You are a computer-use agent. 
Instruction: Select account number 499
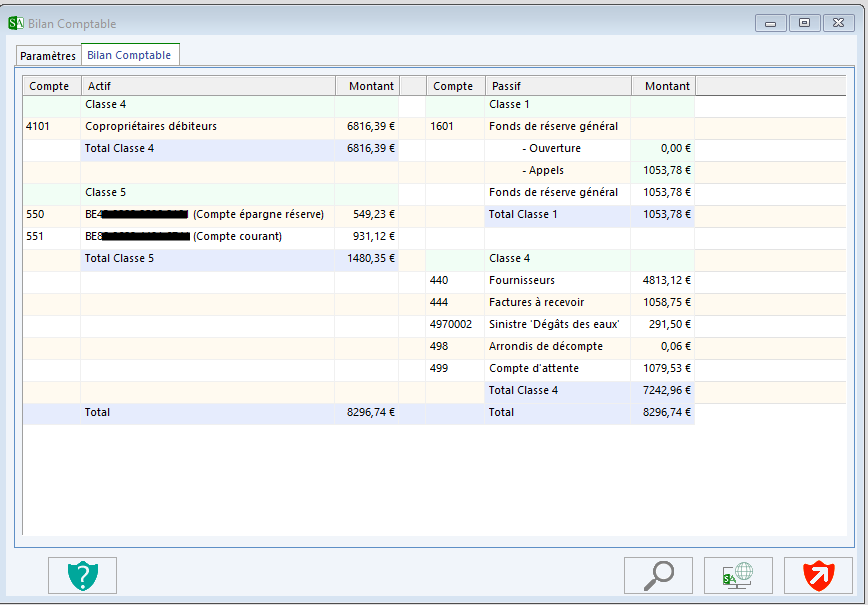[x=439, y=368]
